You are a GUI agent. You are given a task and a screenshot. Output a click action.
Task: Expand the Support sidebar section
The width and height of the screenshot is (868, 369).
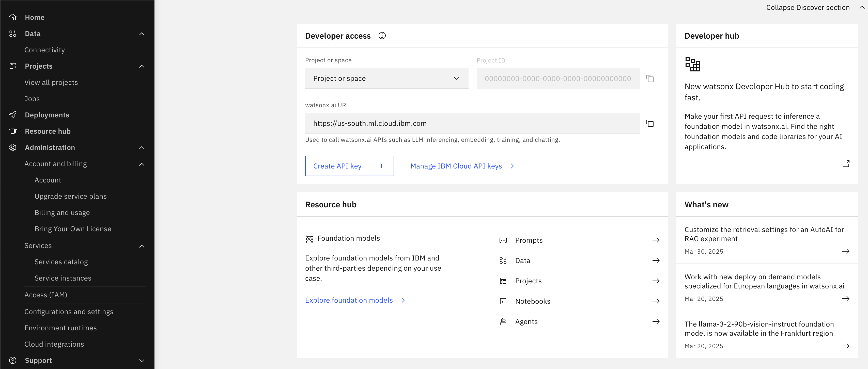coord(142,361)
